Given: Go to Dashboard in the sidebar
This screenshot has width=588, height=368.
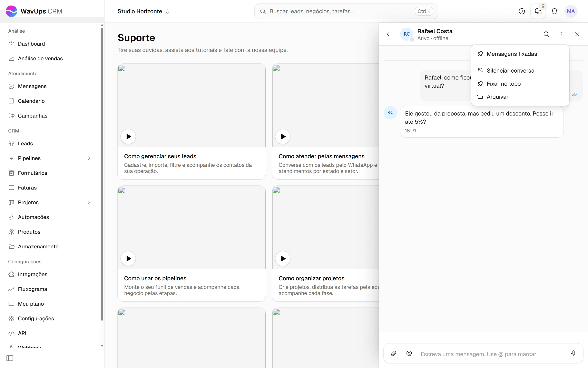Looking at the screenshot, I should (x=50, y=44).
